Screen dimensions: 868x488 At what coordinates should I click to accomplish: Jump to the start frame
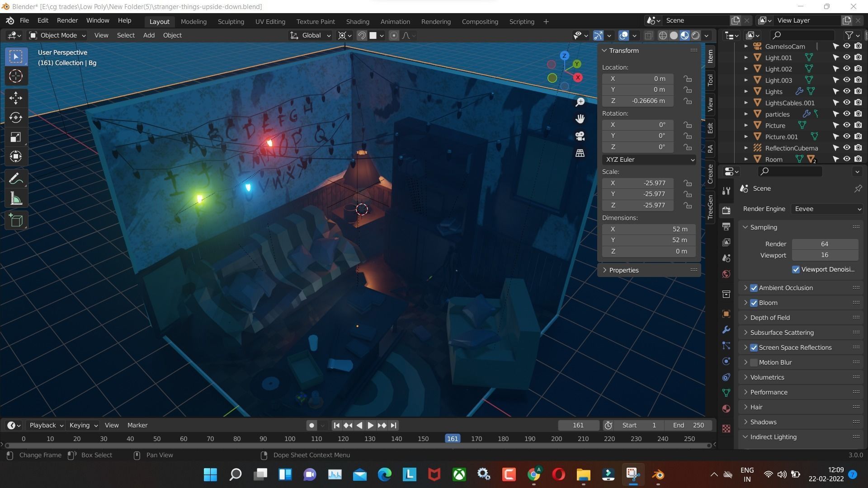[x=336, y=425]
